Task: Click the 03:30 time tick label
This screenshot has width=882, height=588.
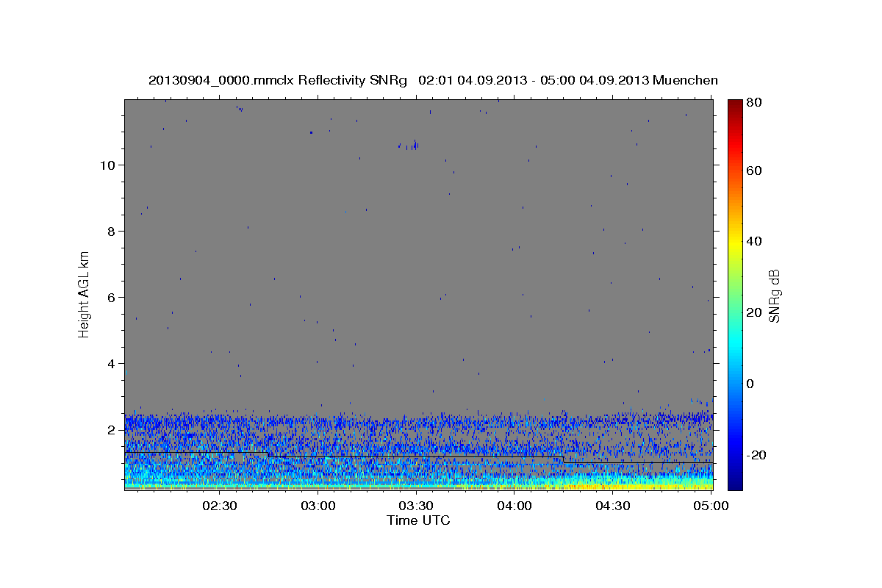Action: click(417, 506)
